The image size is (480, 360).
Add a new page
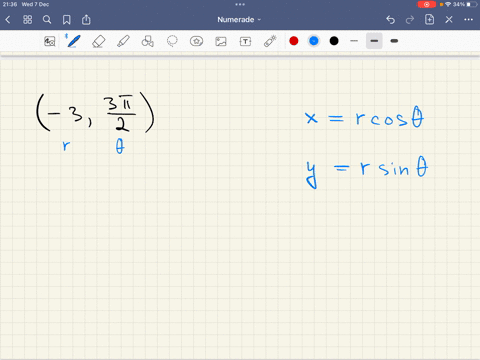pos(429,19)
